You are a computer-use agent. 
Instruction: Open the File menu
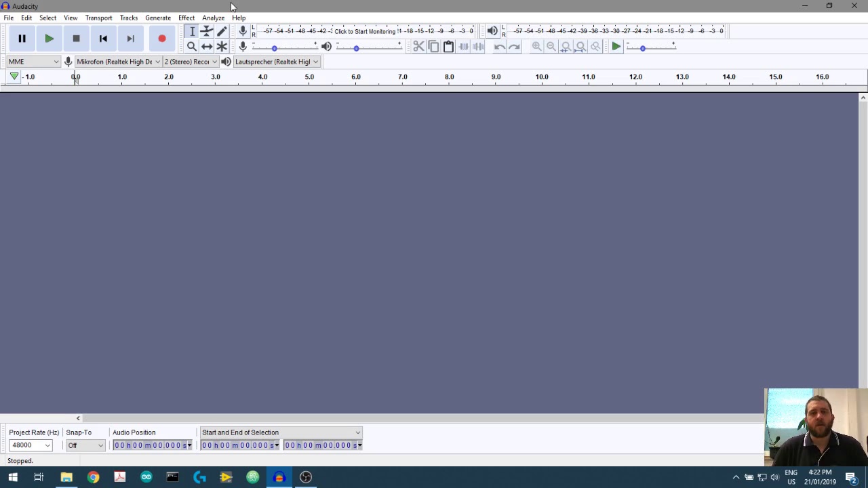coord(9,18)
